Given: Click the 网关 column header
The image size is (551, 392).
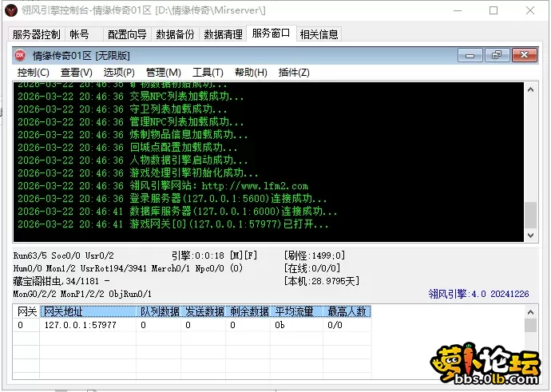Looking at the screenshot, I should [26, 311].
